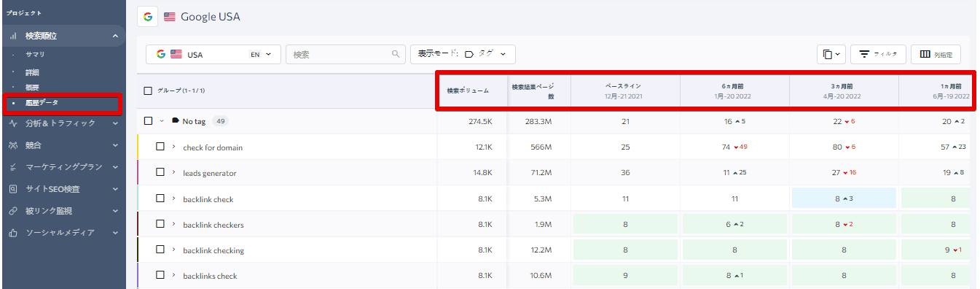This screenshot has width=980, height=289.
Task: Open the 履歴データ submenu item
Action: pos(42,104)
